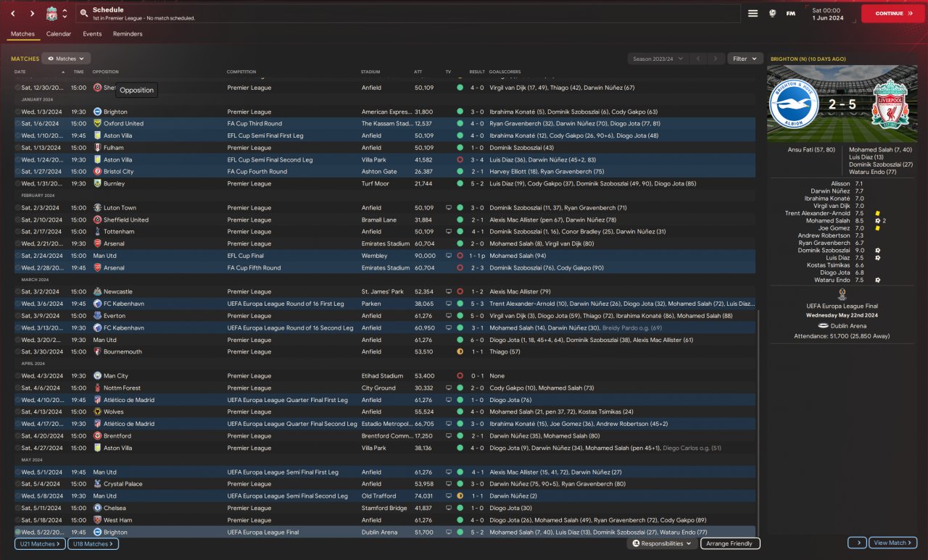Screen dimensions: 928x560
Task: Click the West Ham club badge
Action: (97, 520)
